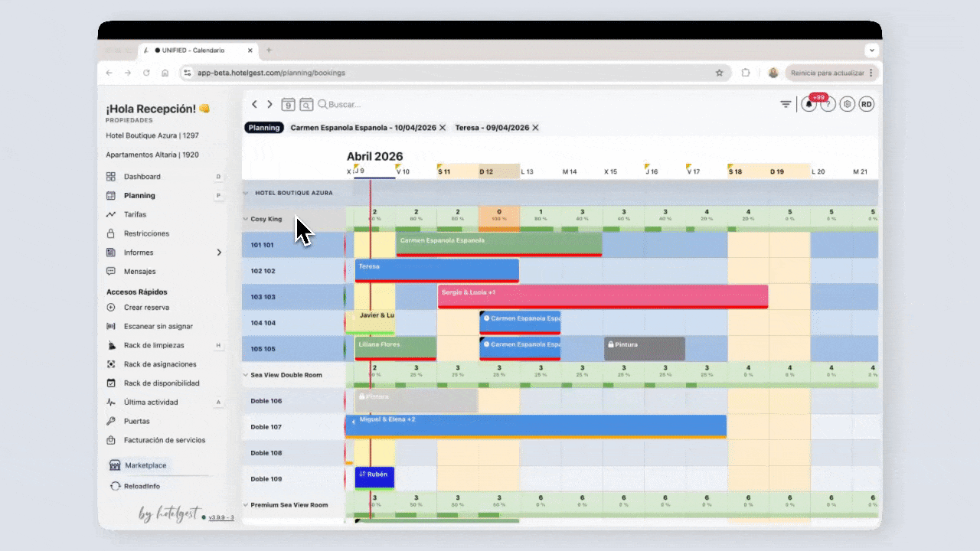Open Restricciones lock item in sidebar
980x551 pixels.
tap(146, 233)
